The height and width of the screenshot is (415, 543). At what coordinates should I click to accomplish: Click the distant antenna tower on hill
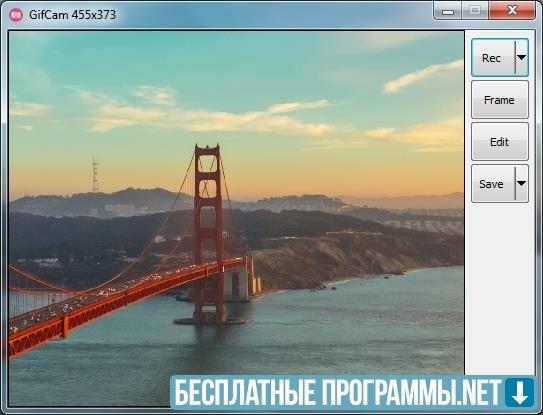[95, 174]
